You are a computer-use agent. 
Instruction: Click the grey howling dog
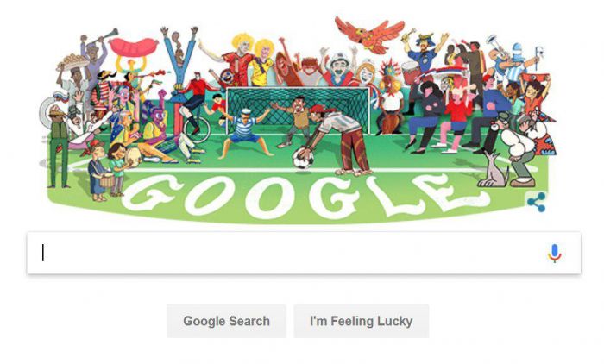pyautogui.click(x=493, y=170)
